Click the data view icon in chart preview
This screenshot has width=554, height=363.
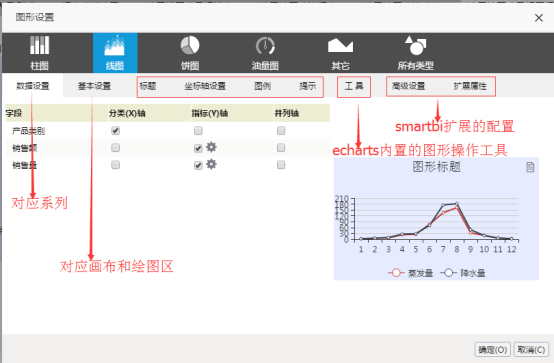530,167
